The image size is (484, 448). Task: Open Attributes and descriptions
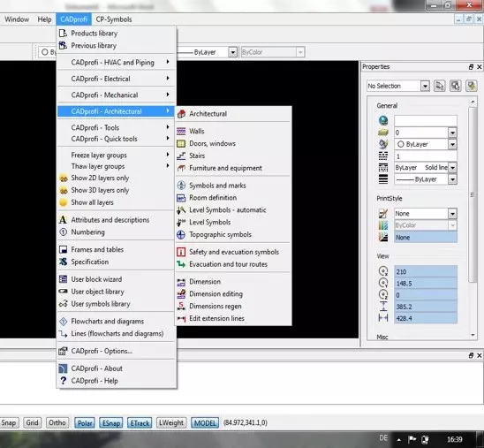[x=117, y=220]
